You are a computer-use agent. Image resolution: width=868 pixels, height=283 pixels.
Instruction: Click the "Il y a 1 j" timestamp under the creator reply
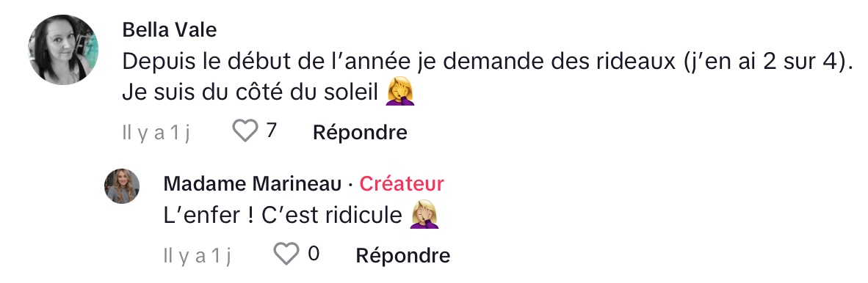[198, 257]
